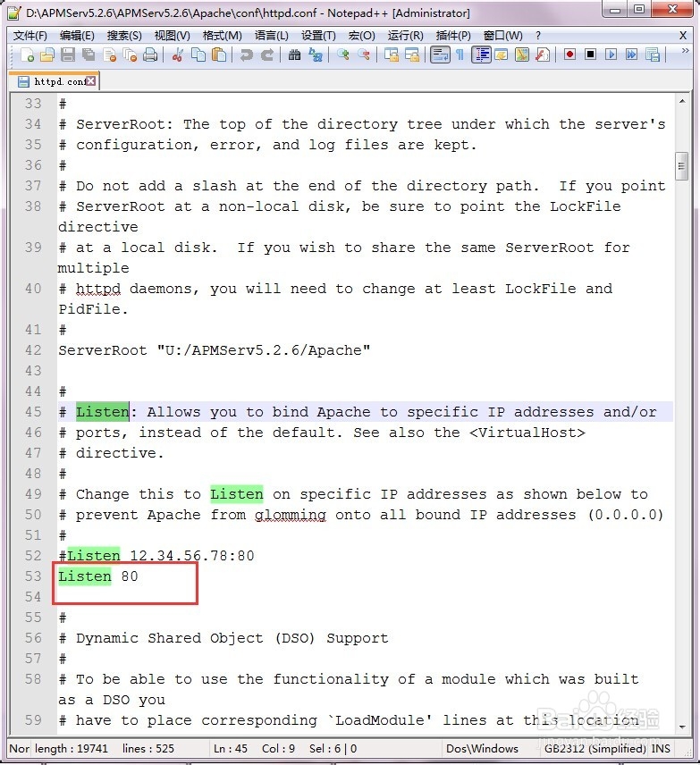
Task: Click the Cut scissors icon
Action: [x=177, y=55]
